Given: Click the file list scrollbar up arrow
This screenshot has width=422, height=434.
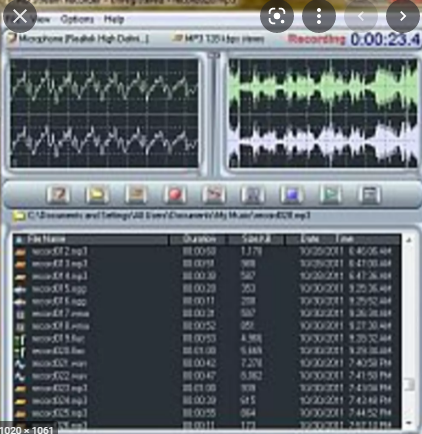Looking at the screenshot, I should (x=409, y=240).
